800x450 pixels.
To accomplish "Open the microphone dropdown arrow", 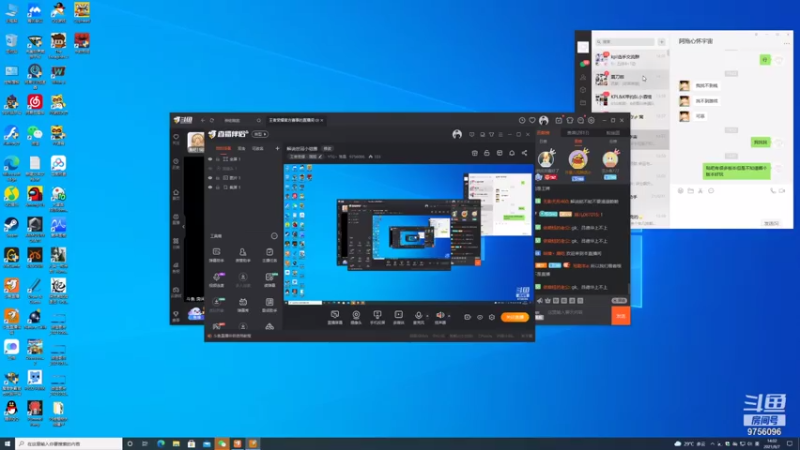I will 427,316.
